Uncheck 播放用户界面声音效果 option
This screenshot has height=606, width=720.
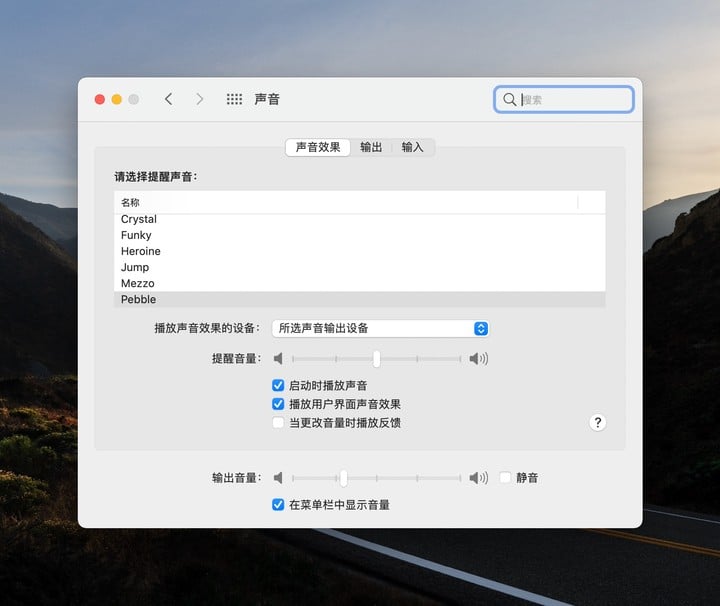click(x=278, y=404)
